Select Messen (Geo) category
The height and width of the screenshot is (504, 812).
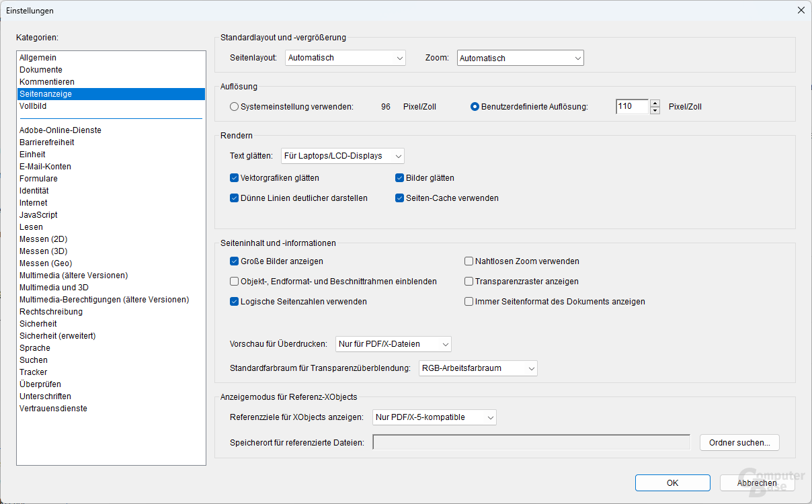(x=111, y=263)
